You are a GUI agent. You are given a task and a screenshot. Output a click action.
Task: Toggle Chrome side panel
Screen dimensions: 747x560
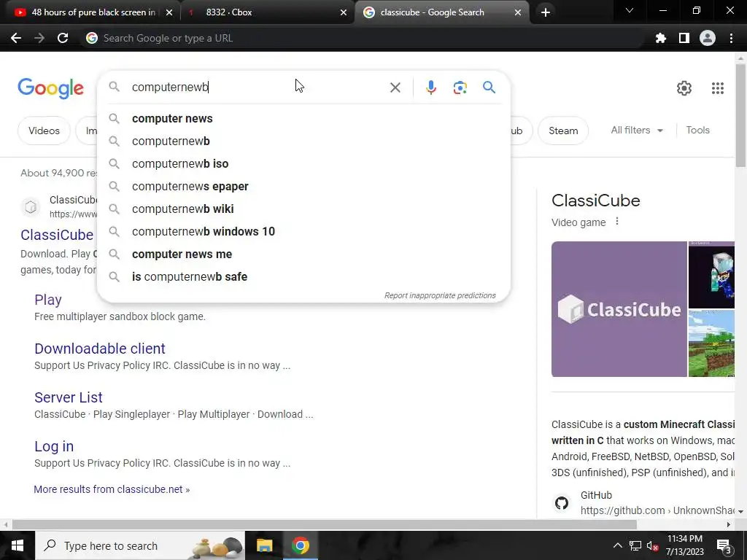click(684, 38)
